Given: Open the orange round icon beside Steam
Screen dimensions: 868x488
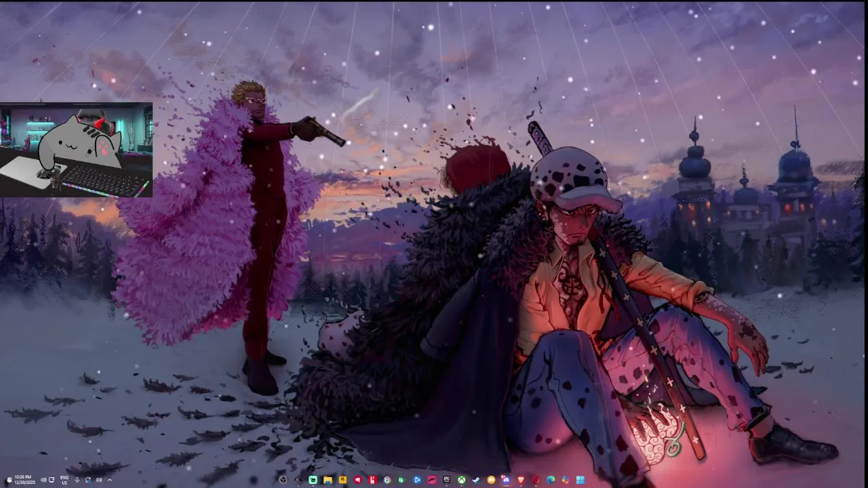Looking at the screenshot, I should 491,480.
